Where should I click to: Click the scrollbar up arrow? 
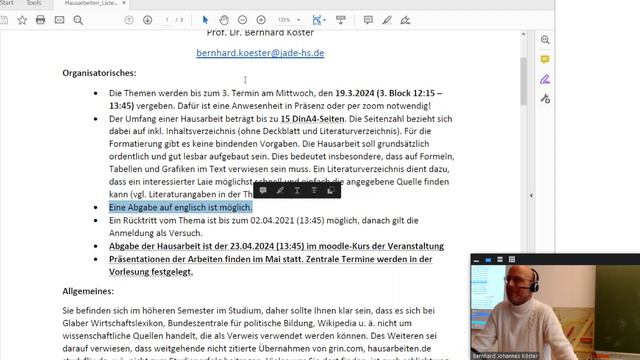coord(523,35)
